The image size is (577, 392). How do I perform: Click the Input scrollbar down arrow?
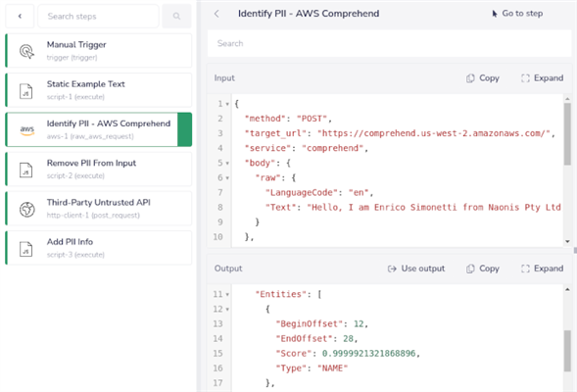[x=567, y=241]
